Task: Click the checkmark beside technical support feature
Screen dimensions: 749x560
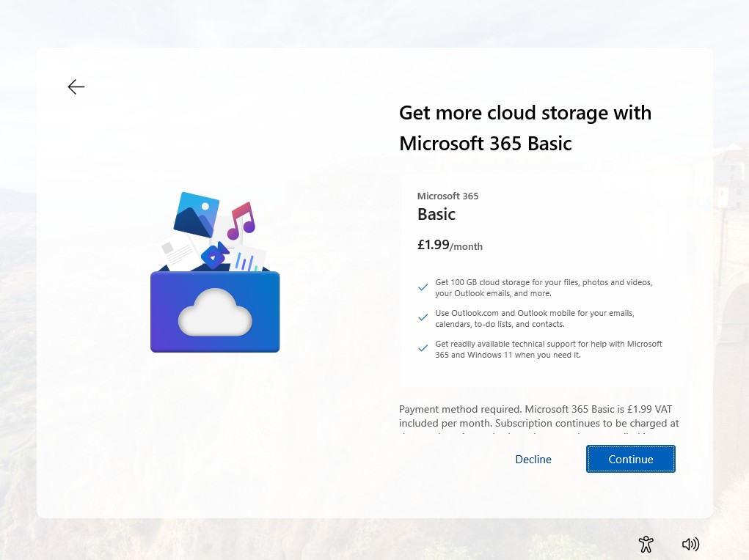Action: click(423, 348)
